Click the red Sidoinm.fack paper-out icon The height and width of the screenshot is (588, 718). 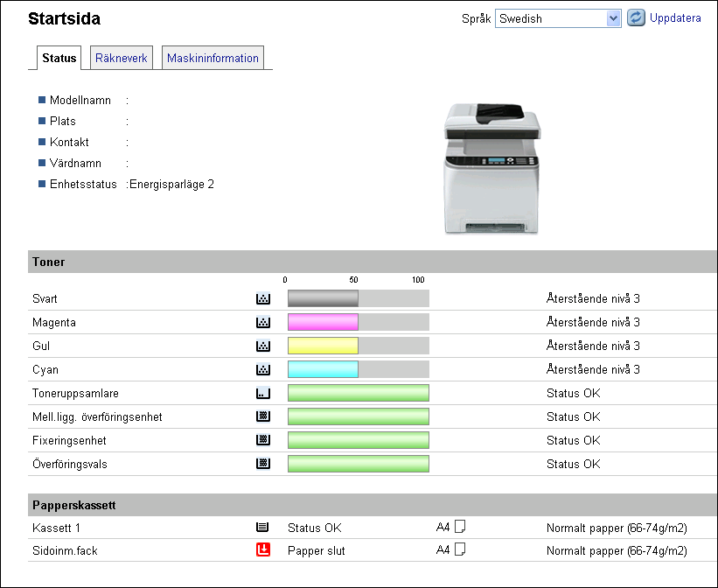(263, 549)
